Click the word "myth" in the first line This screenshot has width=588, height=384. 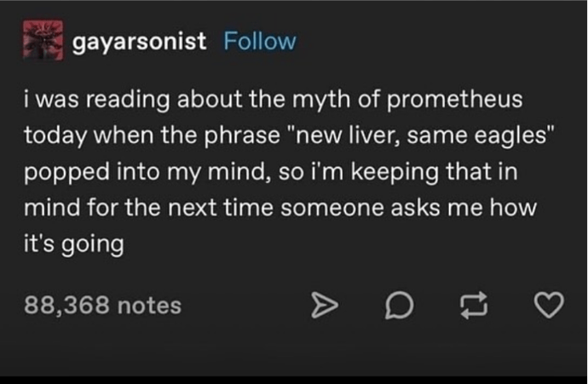[x=321, y=100]
